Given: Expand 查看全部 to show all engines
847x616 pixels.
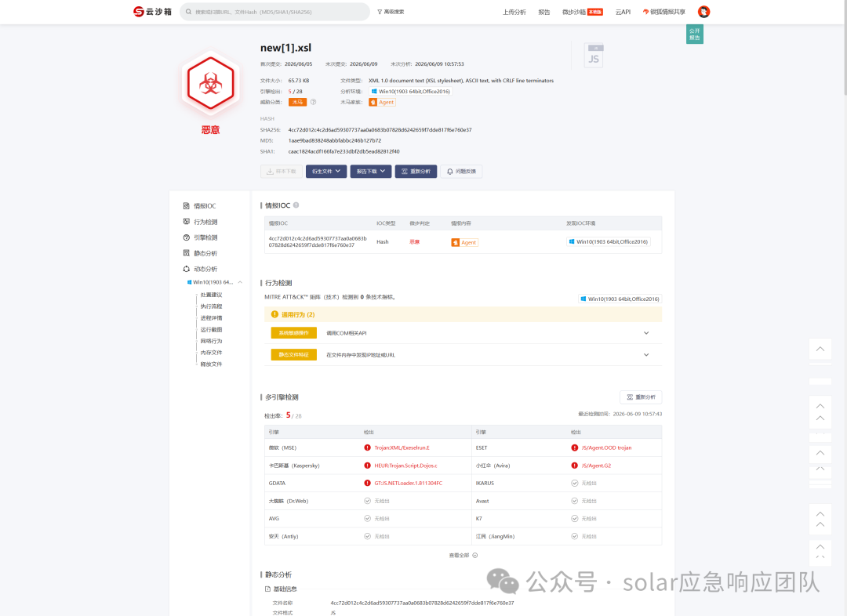Looking at the screenshot, I should [463, 555].
